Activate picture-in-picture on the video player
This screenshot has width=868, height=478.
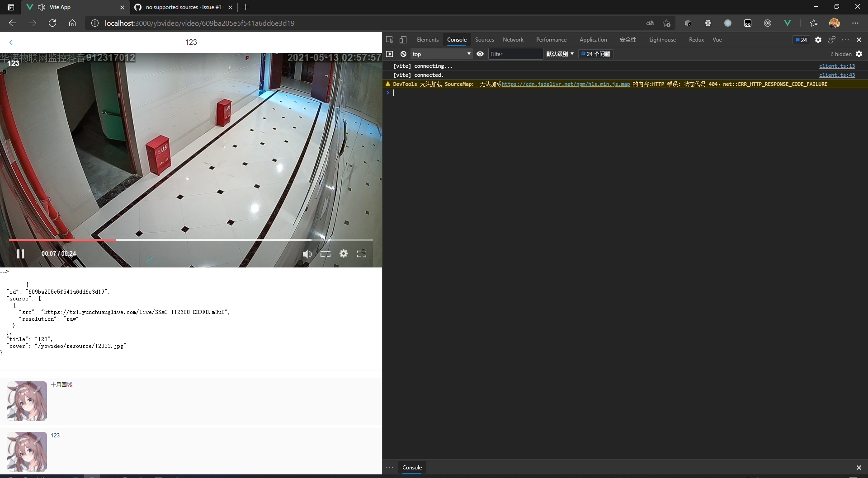[x=325, y=253]
